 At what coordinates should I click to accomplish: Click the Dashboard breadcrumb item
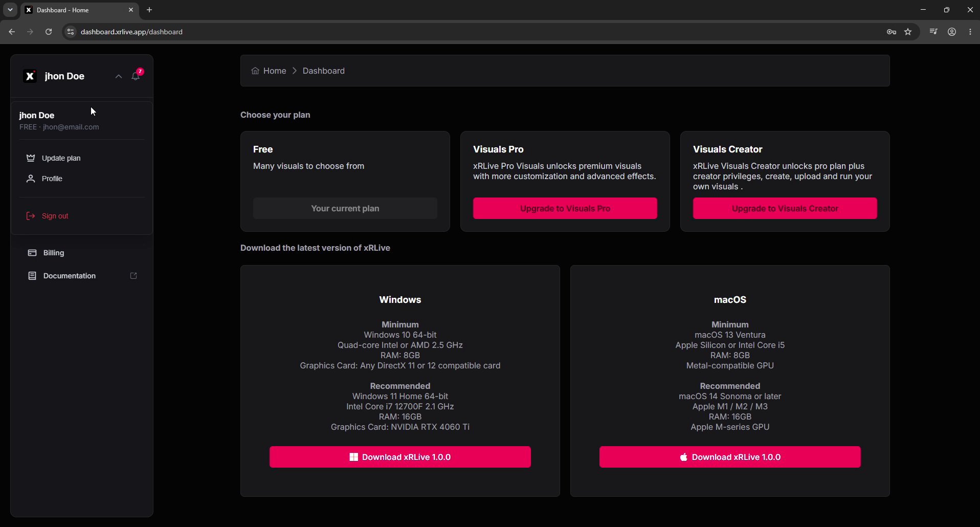click(x=324, y=71)
